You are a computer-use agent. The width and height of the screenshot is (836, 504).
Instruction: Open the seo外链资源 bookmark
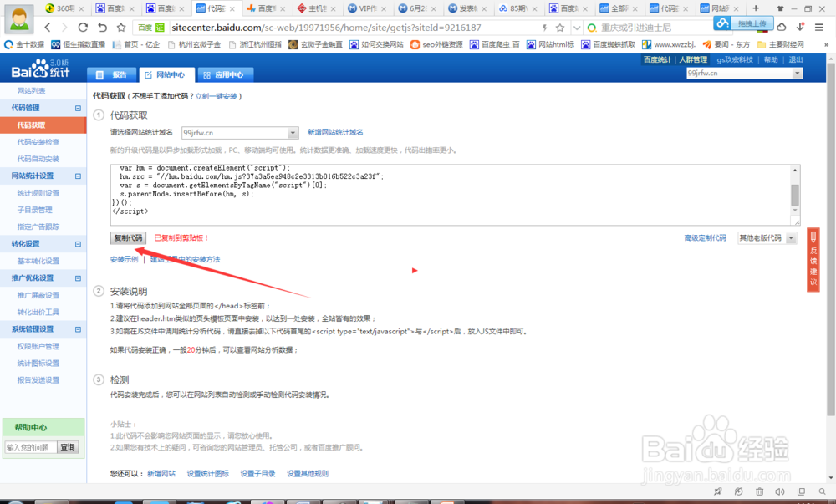[x=436, y=45]
